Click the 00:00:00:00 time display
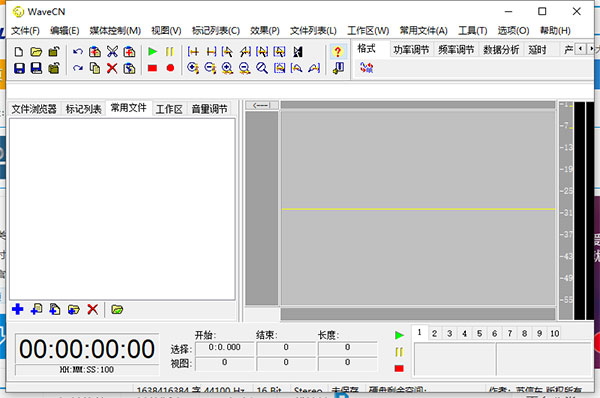The image size is (600, 398). click(87, 349)
